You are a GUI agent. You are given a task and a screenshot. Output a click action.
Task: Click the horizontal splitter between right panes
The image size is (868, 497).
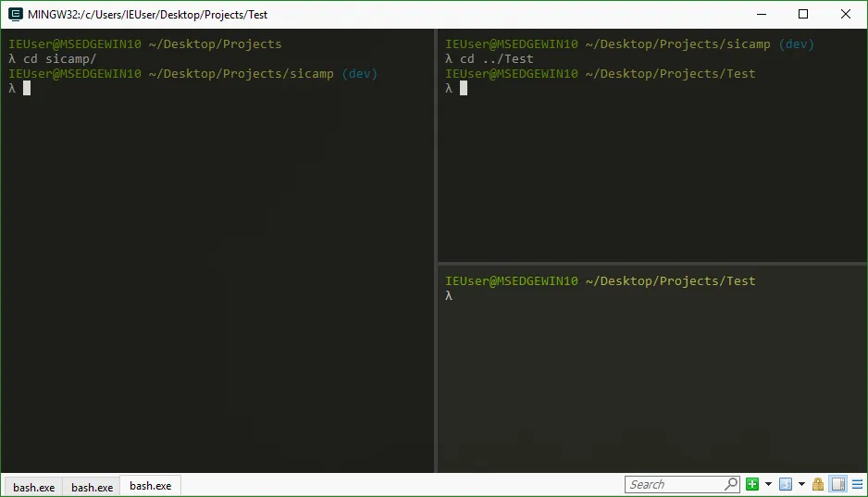pyautogui.click(x=651, y=263)
